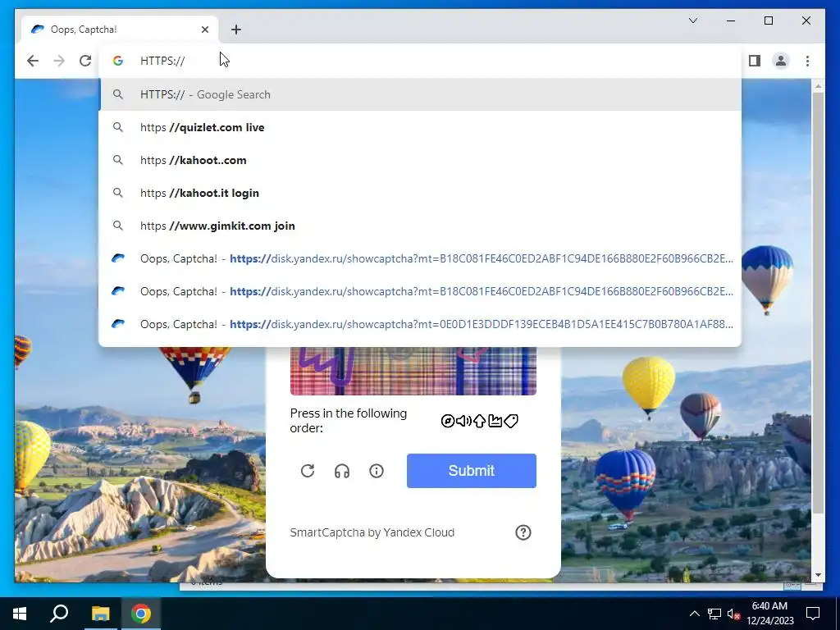Select the www.gimkit.com join suggestion
This screenshot has height=630, width=840.
421,226
